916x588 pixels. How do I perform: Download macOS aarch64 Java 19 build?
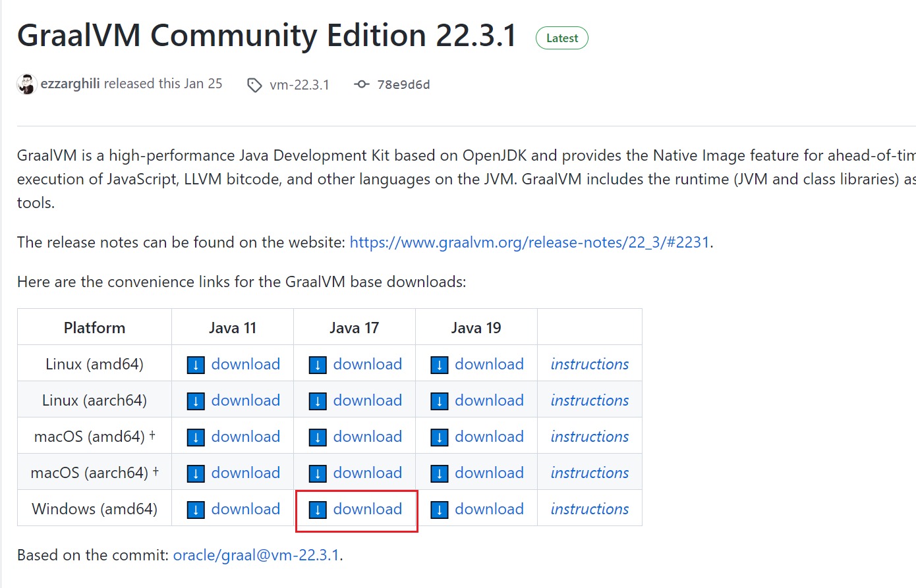(489, 473)
